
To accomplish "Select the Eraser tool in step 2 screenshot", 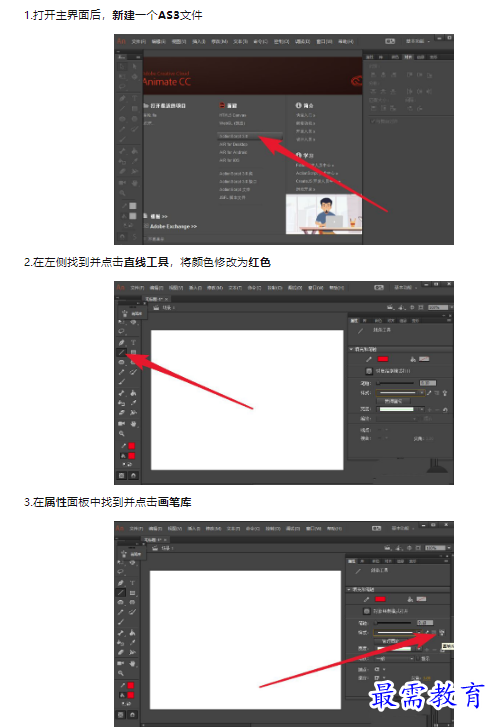I will 122,412.
